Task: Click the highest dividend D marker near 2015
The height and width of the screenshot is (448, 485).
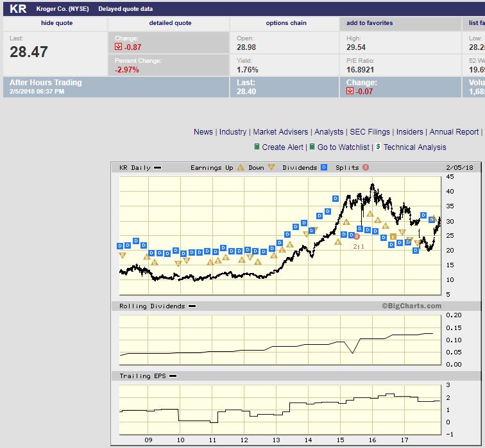Action: click(336, 199)
